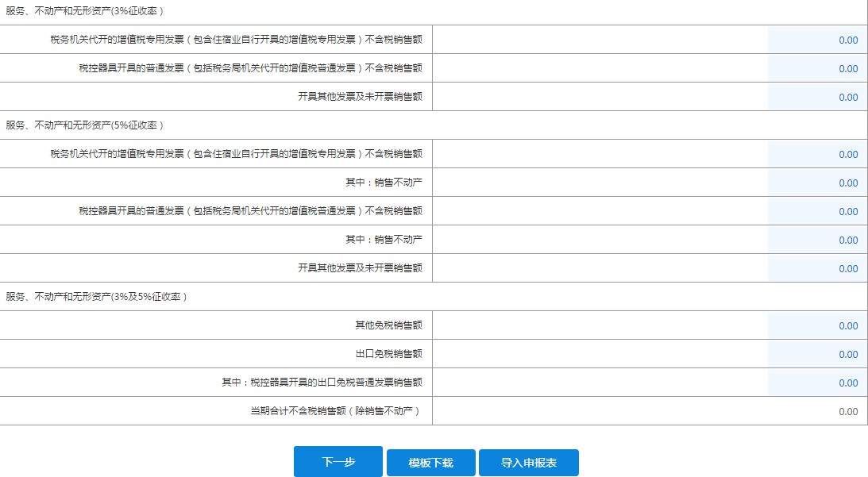Select the 服务、不动产和无形资产(5%征收率) section header

click(83, 125)
